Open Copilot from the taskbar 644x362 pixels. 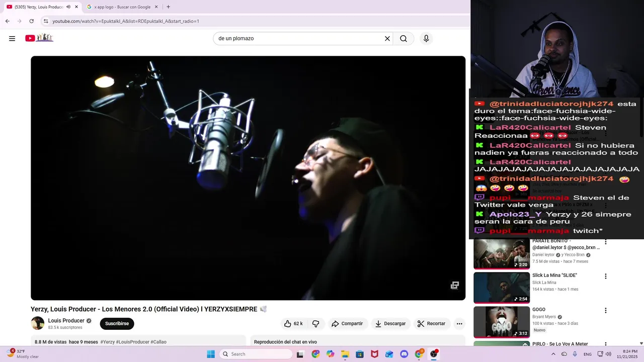[330, 354]
